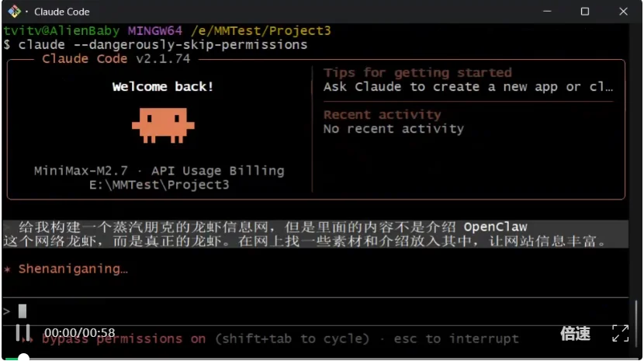The width and height of the screenshot is (644, 361).
Task: Click the 'MiniMax-M2.7 · API Usage Billing' text
Action: pyautogui.click(x=159, y=170)
